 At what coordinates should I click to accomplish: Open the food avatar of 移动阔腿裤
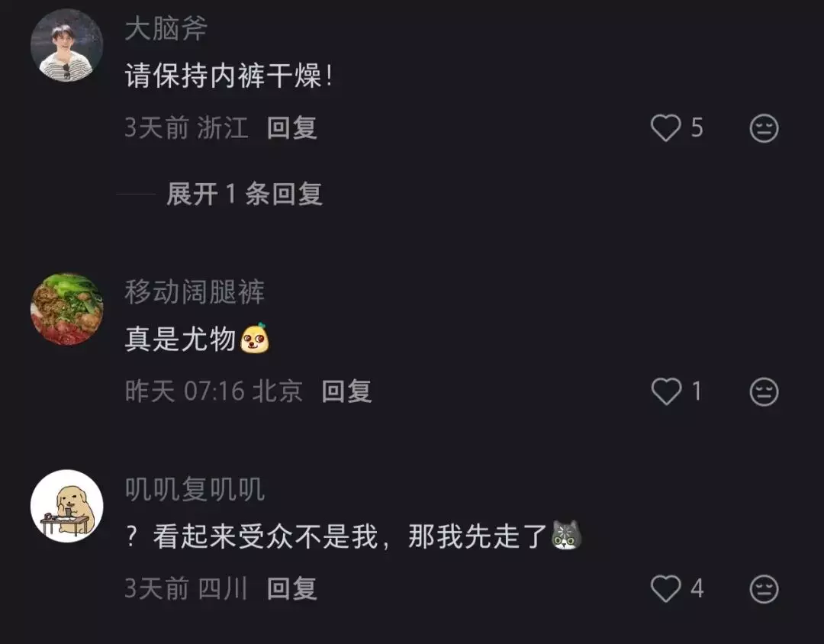tap(66, 309)
